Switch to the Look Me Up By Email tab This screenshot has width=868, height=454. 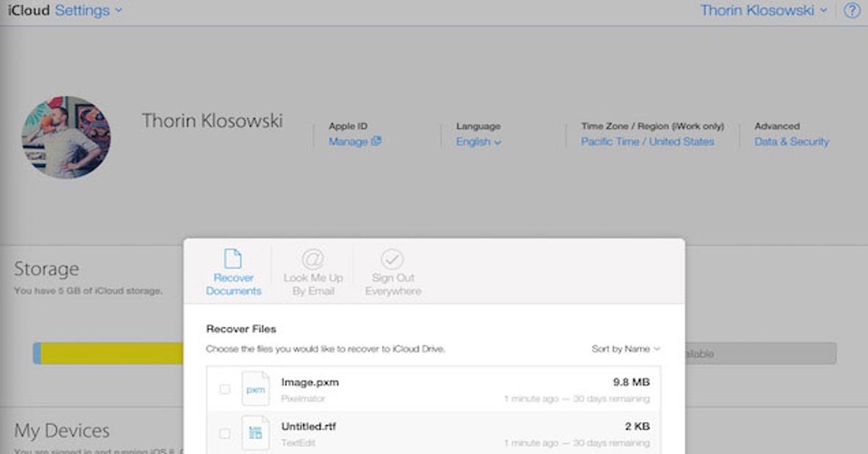312,271
